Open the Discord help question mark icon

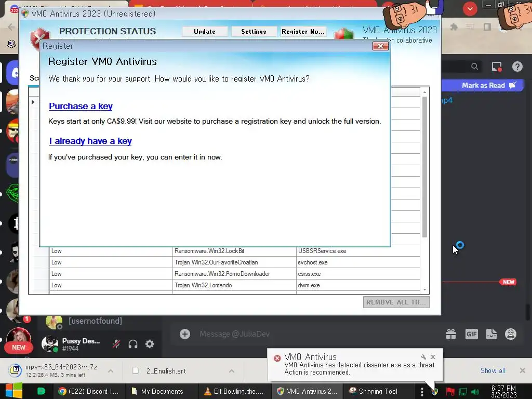pyautogui.click(x=517, y=66)
